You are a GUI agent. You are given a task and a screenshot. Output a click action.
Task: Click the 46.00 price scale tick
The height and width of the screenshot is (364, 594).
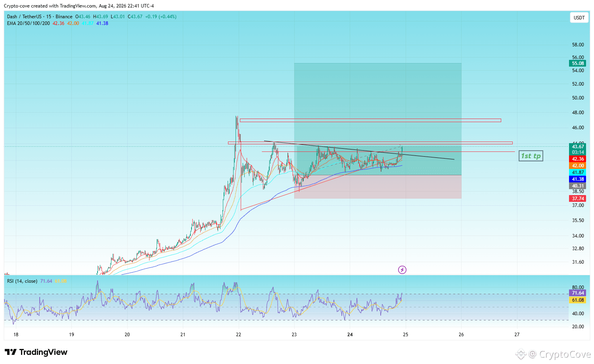tap(578, 128)
